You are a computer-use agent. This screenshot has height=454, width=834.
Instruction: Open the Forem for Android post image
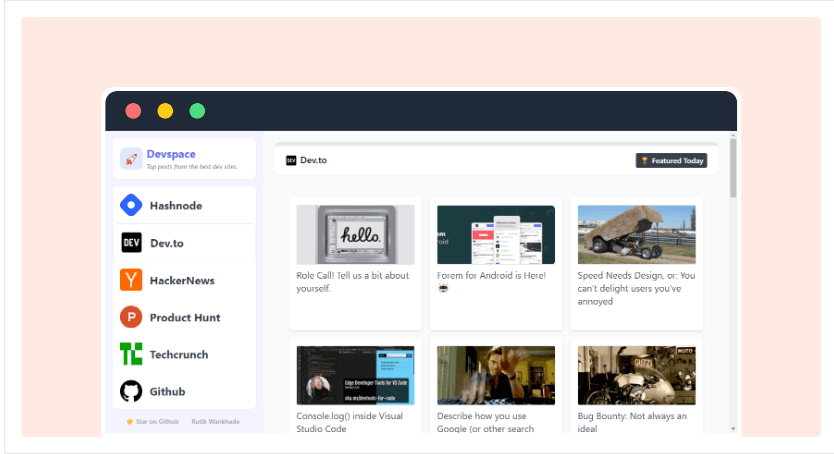[x=496, y=235]
